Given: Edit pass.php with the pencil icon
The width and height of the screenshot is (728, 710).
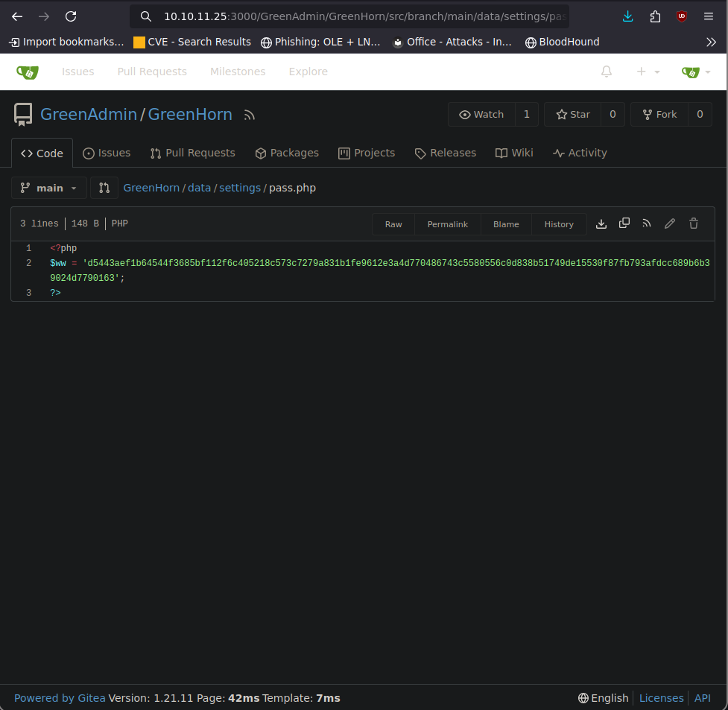Looking at the screenshot, I should click(669, 224).
